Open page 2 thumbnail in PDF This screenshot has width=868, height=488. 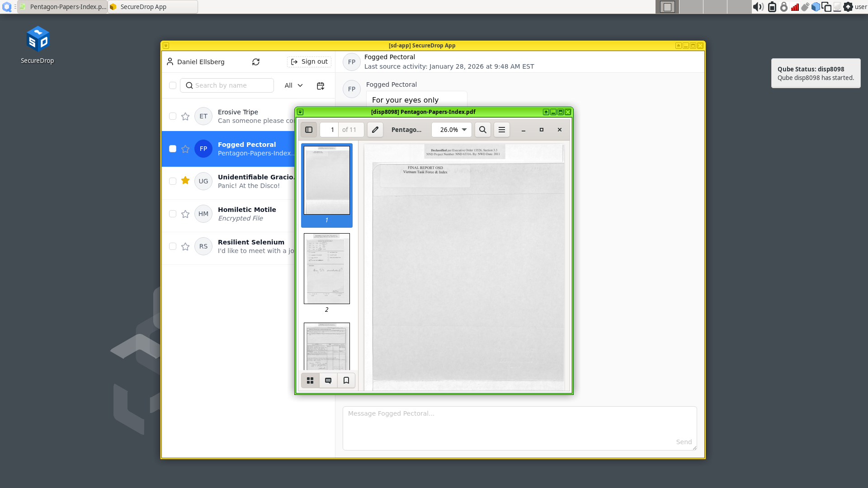click(326, 269)
